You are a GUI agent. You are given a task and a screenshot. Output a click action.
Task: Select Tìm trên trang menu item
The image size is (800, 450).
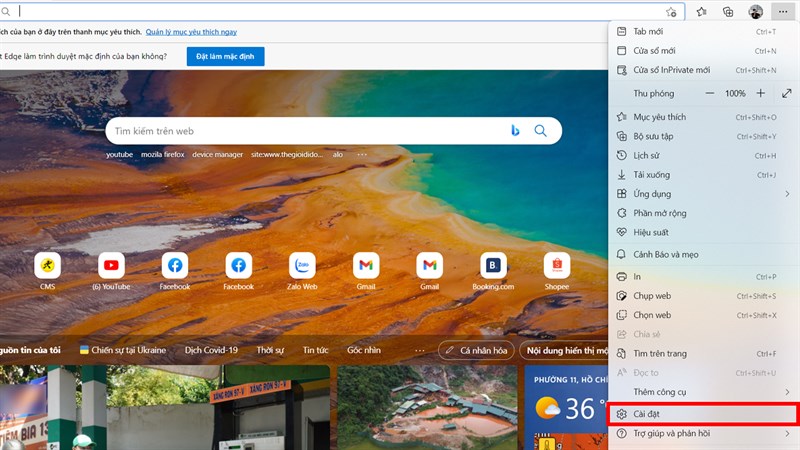(703, 354)
